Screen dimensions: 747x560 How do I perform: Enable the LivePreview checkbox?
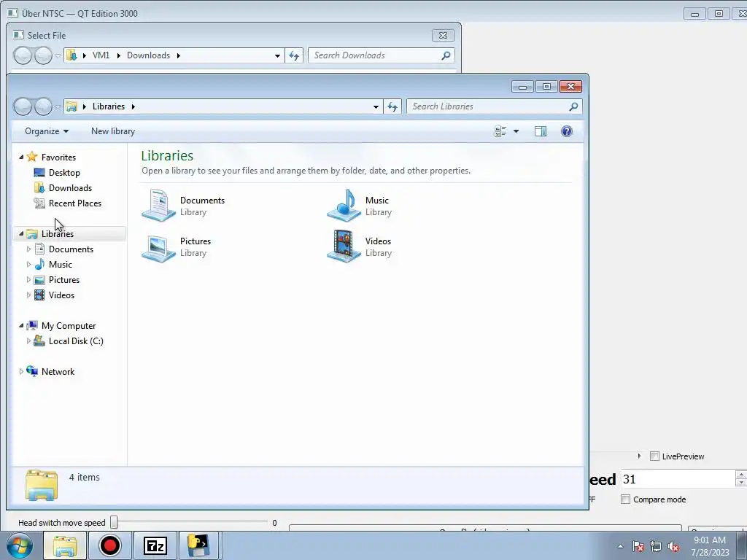click(x=654, y=456)
